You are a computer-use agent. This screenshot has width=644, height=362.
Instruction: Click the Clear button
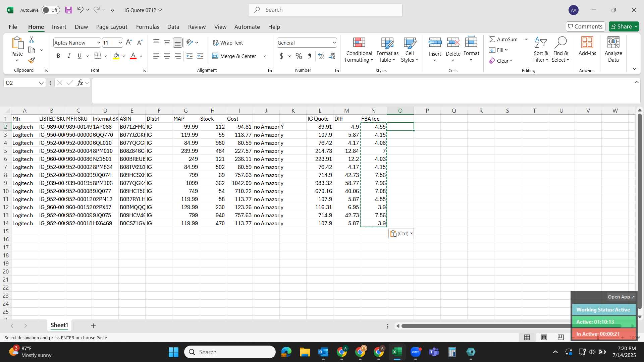pyautogui.click(x=501, y=61)
